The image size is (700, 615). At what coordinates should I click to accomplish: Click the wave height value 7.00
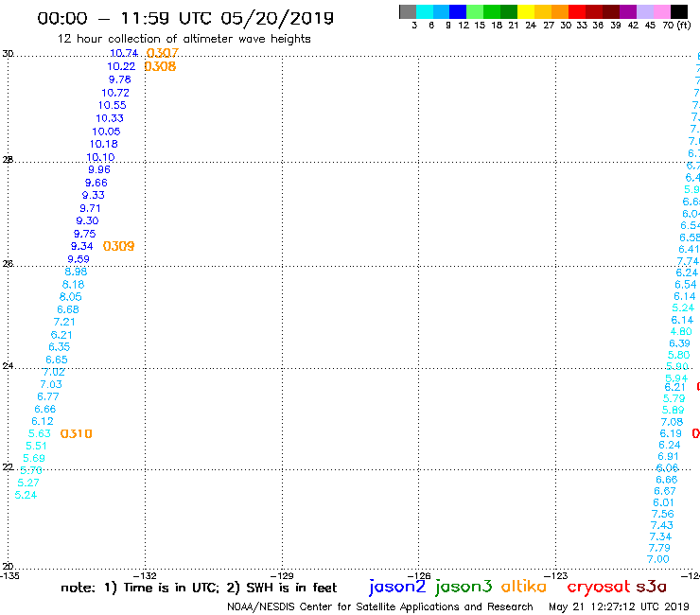(x=658, y=559)
